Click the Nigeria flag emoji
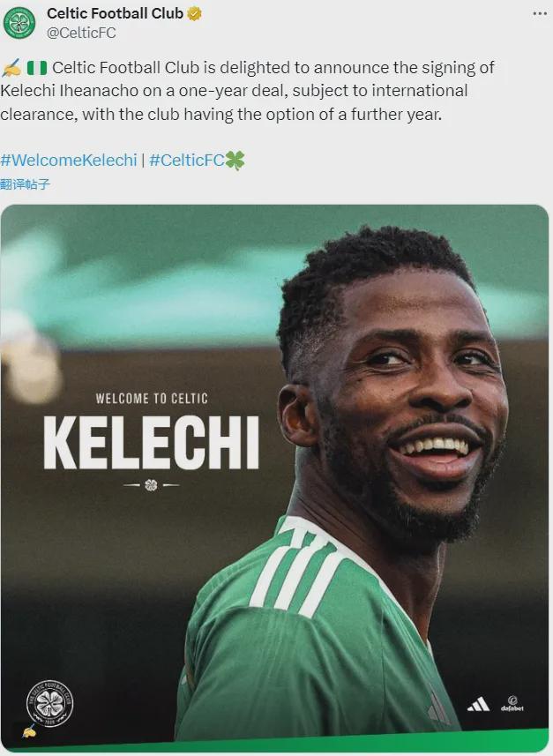 coord(36,68)
